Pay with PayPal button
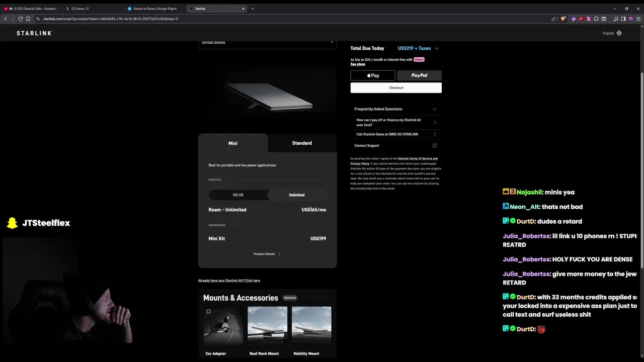This screenshot has height=362, width=644. [x=419, y=75]
